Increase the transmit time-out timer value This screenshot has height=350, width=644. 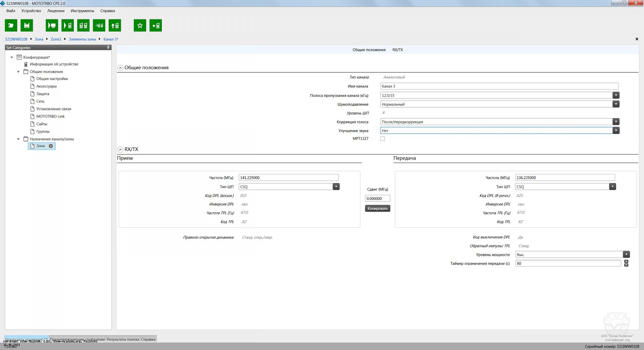626,261
